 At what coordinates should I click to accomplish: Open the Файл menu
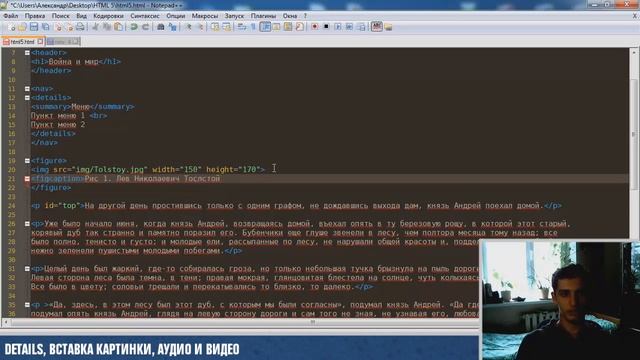(x=11, y=16)
